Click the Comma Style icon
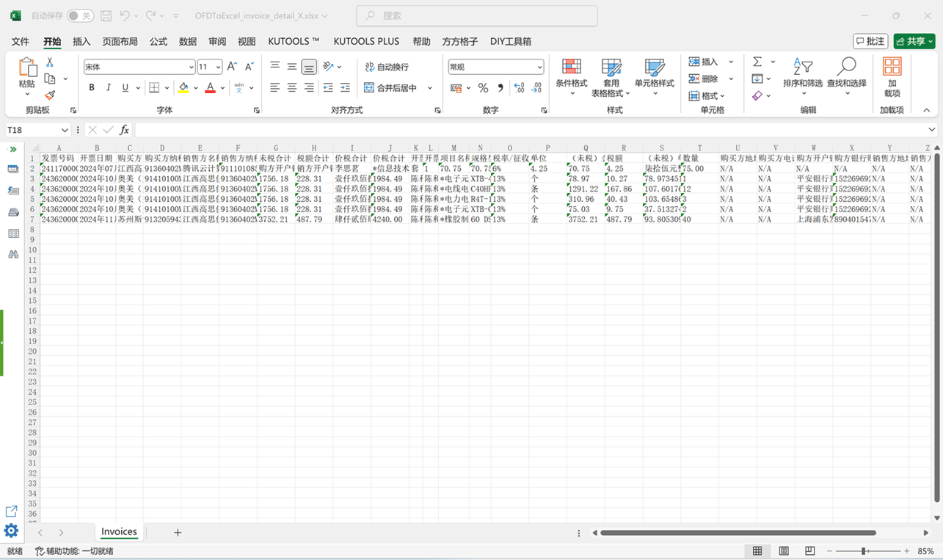Viewport: 943px width, 560px height. coord(500,88)
